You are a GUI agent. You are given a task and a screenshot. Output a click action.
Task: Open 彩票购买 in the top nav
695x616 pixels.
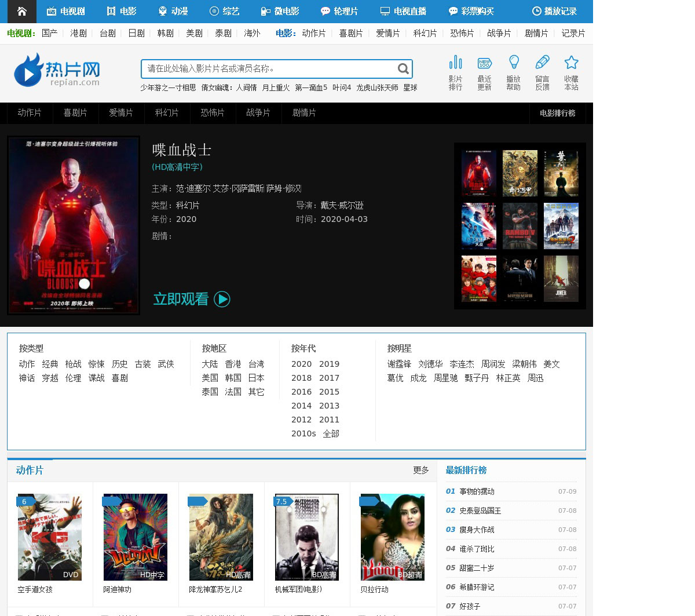[x=471, y=11]
